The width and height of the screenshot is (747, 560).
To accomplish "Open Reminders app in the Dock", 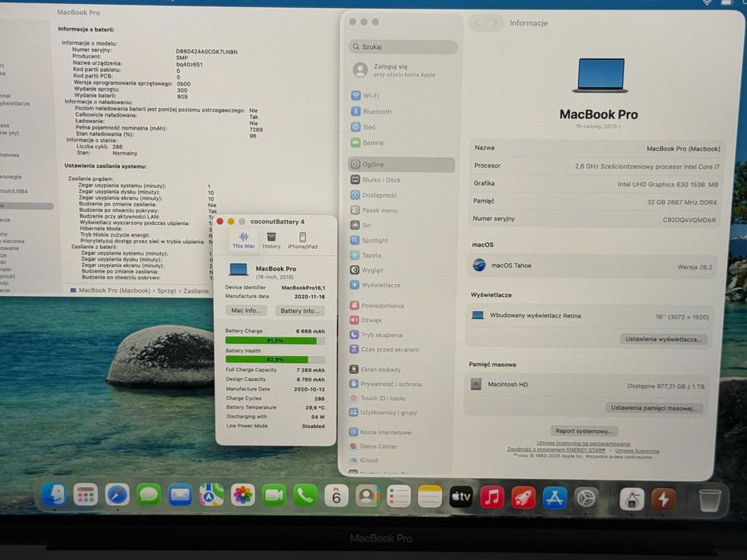I will click(x=399, y=497).
